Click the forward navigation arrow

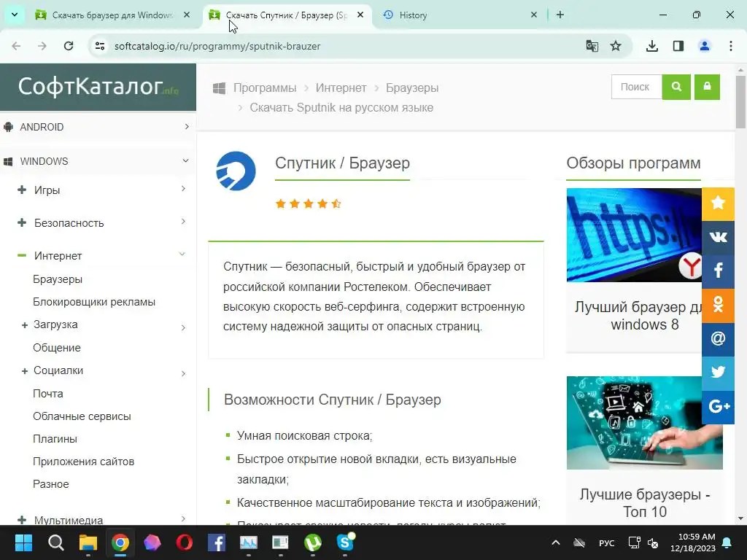[42, 46]
